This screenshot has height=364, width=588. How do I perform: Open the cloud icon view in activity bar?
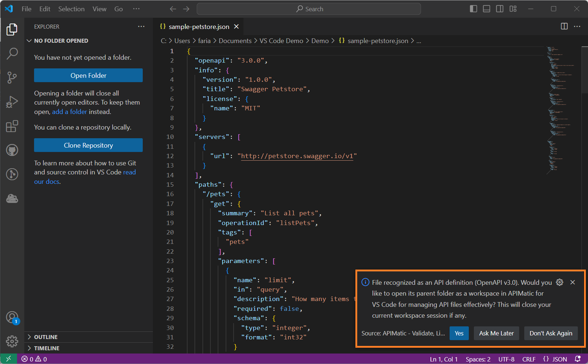click(12, 198)
